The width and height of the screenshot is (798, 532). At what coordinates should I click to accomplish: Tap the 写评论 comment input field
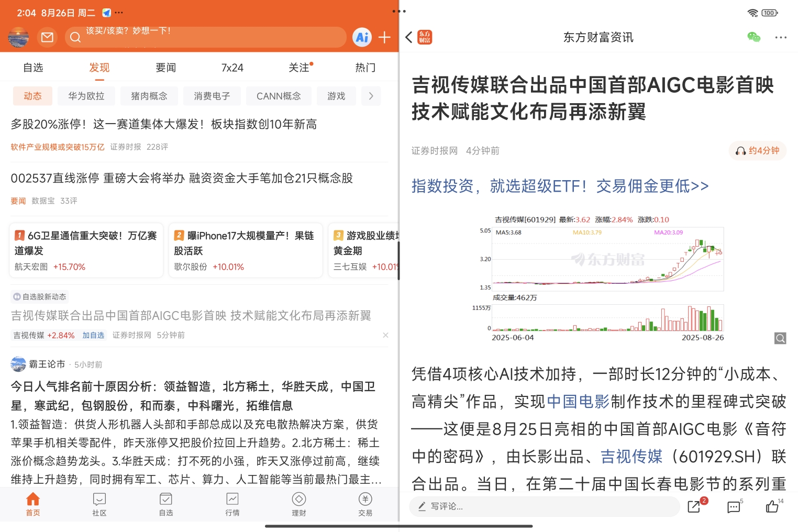tap(545, 506)
